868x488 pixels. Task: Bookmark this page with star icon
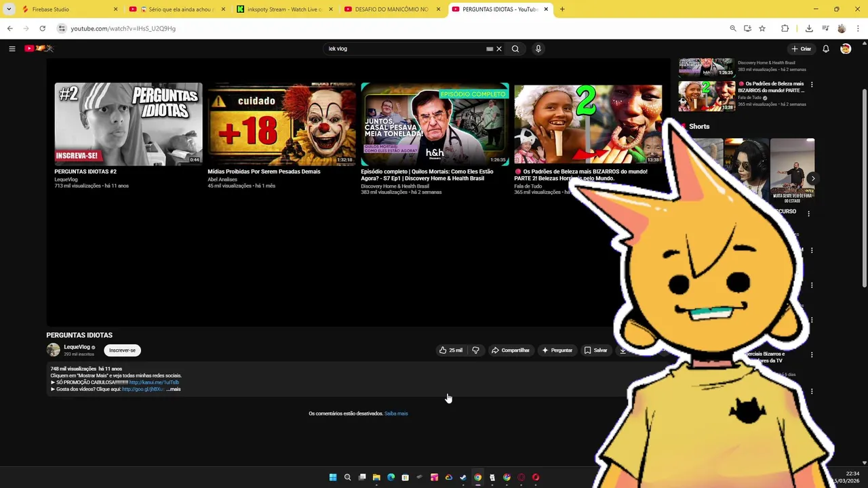762,28
